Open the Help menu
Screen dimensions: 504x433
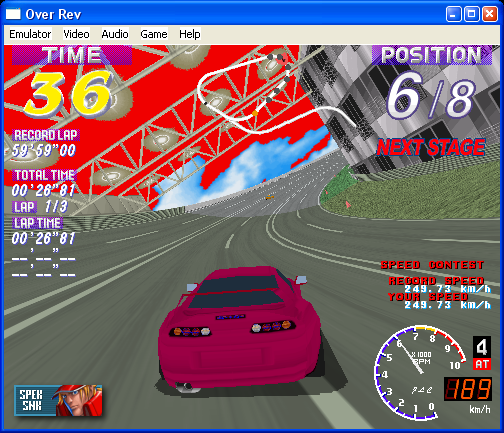(x=190, y=34)
